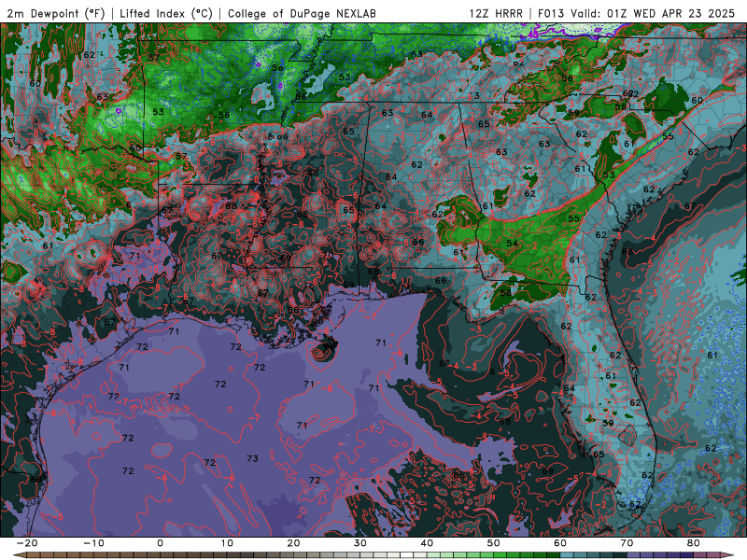The width and height of the screenshot is (747, 560).
Task: Click the "Lifted Index (°C)" title text
Action: coord(166,14)
